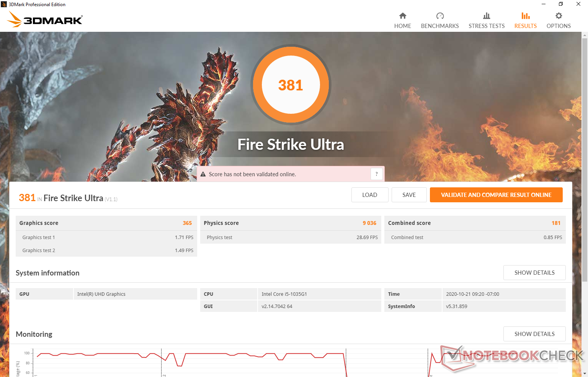The width and height of the screenshot is (588, 377).
Task: Click the 0.85 FPS value
Action: pyautogui.click(x=553, y=238)
